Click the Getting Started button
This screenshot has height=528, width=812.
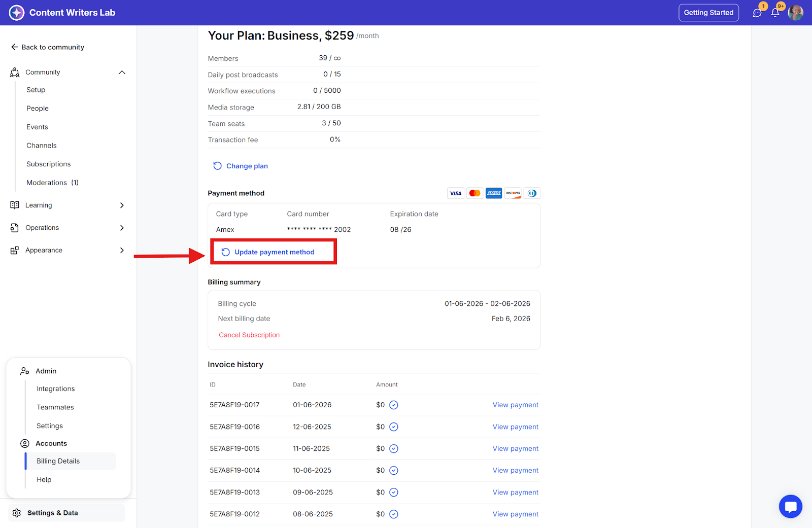tap(708, 13)
